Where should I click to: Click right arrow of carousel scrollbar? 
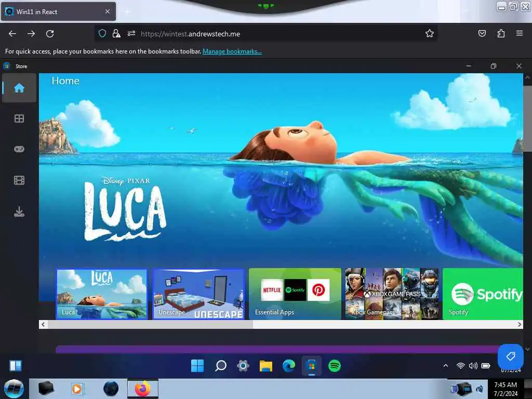tap(519, 324)
